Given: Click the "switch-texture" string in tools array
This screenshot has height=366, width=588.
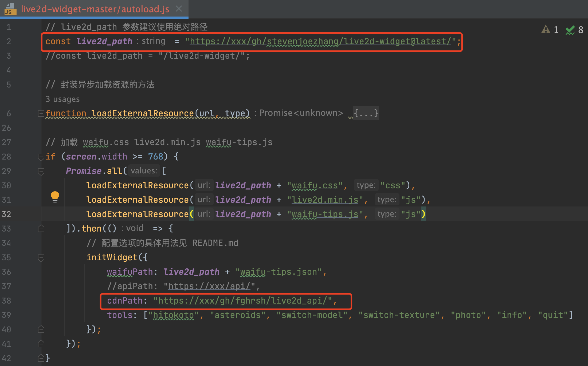Looking at the screenshot, I should click(x=399, y=315).
